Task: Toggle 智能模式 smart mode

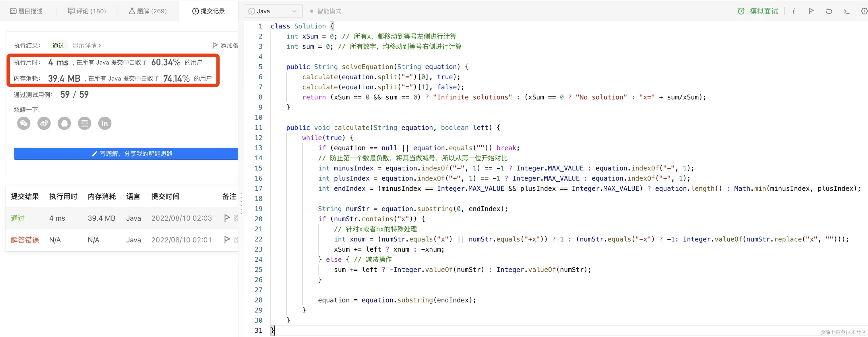Action: (325, 11)
